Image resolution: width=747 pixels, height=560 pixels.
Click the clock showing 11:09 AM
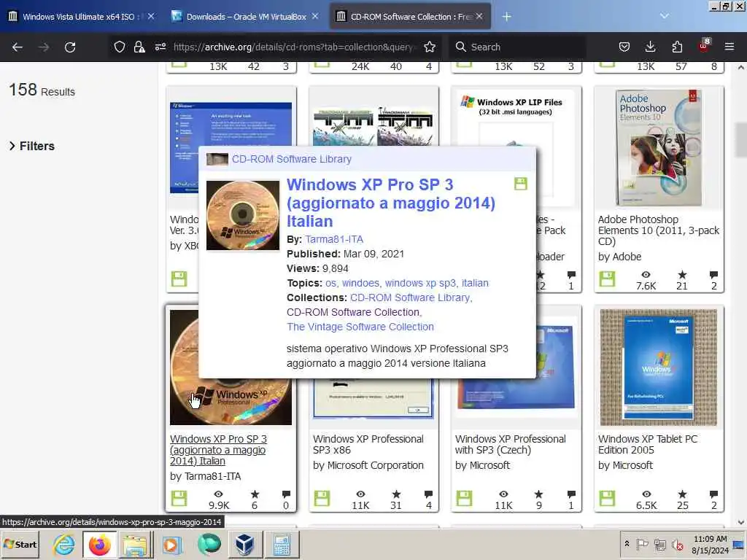711,539
